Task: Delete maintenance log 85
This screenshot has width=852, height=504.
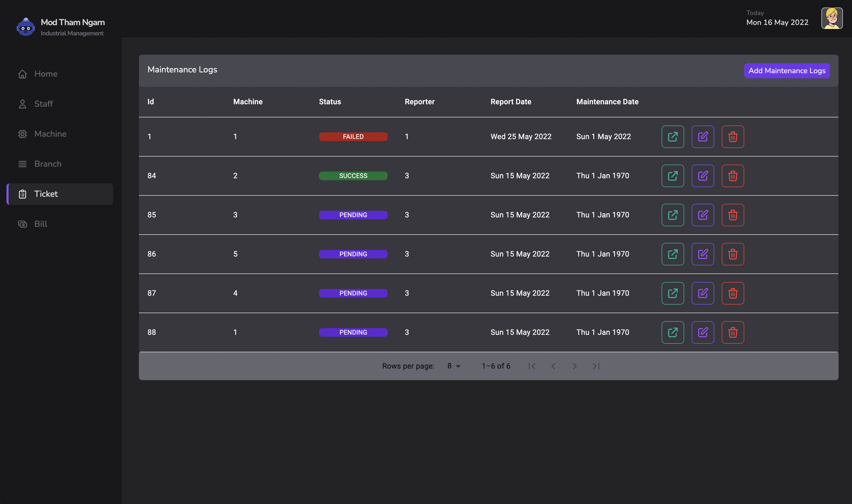Action: (x=732, y=215)
